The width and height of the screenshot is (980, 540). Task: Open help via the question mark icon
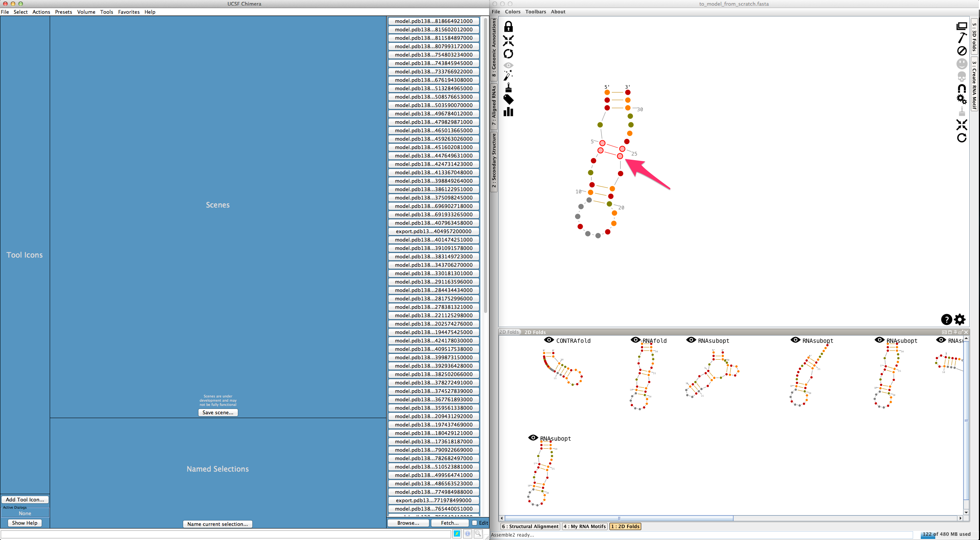[x=946, y=319]
